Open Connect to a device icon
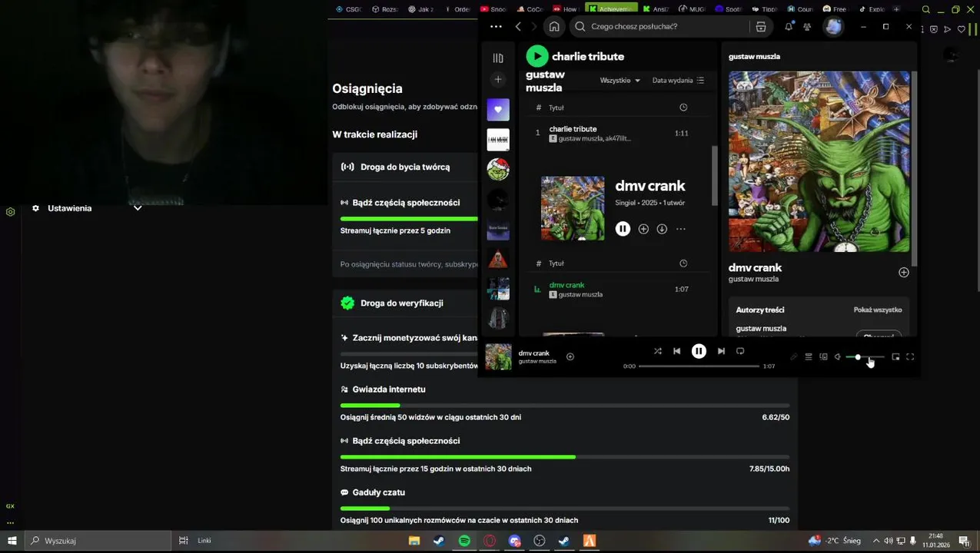The image size is (980, 553). (823, 357)
